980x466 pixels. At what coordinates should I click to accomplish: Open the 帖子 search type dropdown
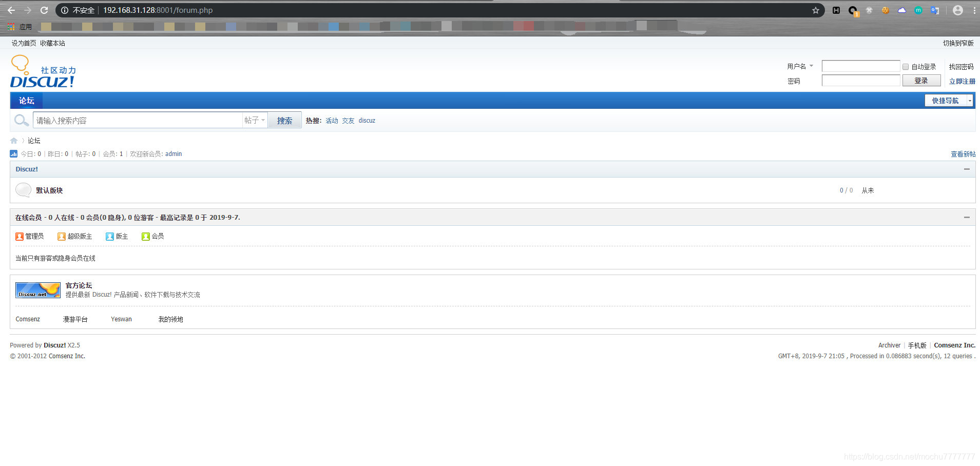(255, 120)
